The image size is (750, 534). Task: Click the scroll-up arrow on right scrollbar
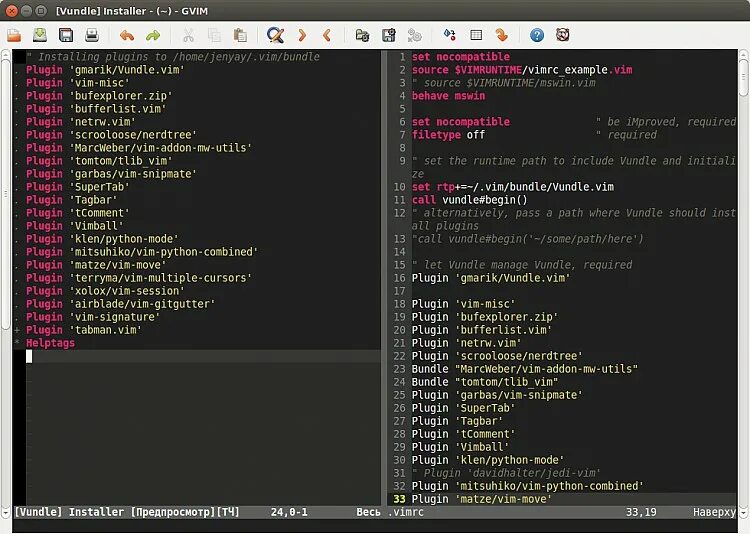click(x=744, y=54)
